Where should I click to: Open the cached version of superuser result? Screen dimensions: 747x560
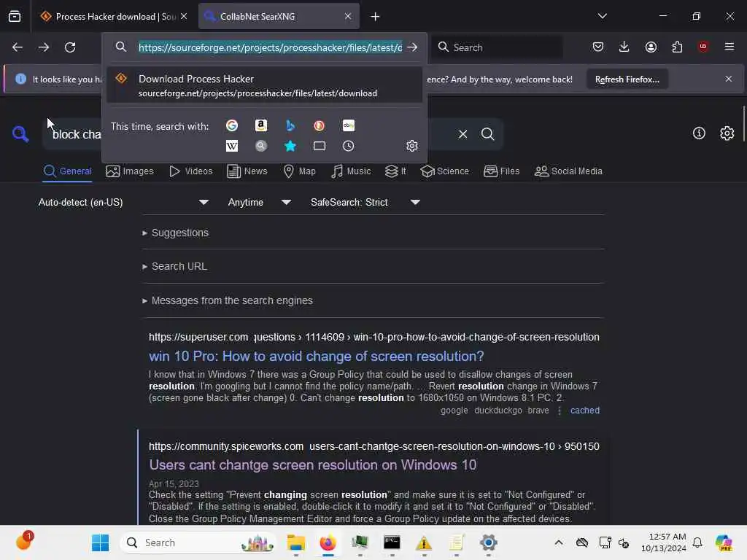coord(585,411)
